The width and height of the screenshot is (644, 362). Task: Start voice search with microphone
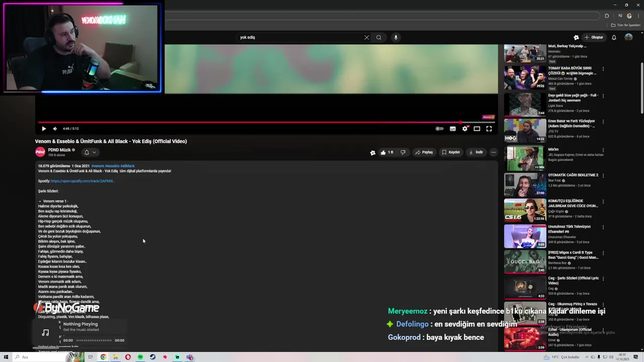pos(396,37)
